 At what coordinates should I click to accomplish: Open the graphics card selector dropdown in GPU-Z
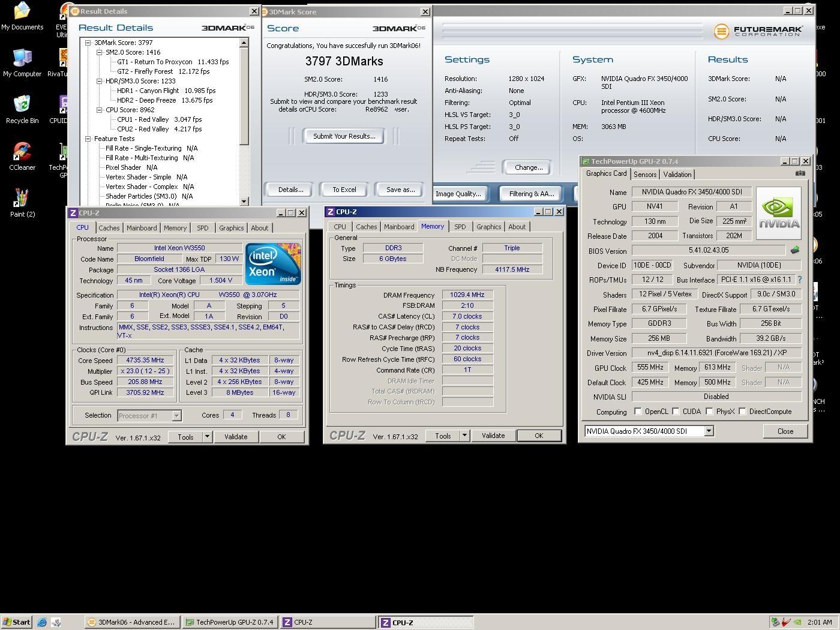point(709,431)
